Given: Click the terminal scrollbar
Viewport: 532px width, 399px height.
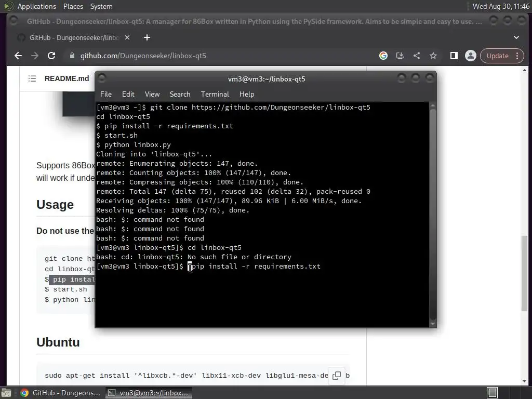Looking at the screenshot, I should pos(433,214).
